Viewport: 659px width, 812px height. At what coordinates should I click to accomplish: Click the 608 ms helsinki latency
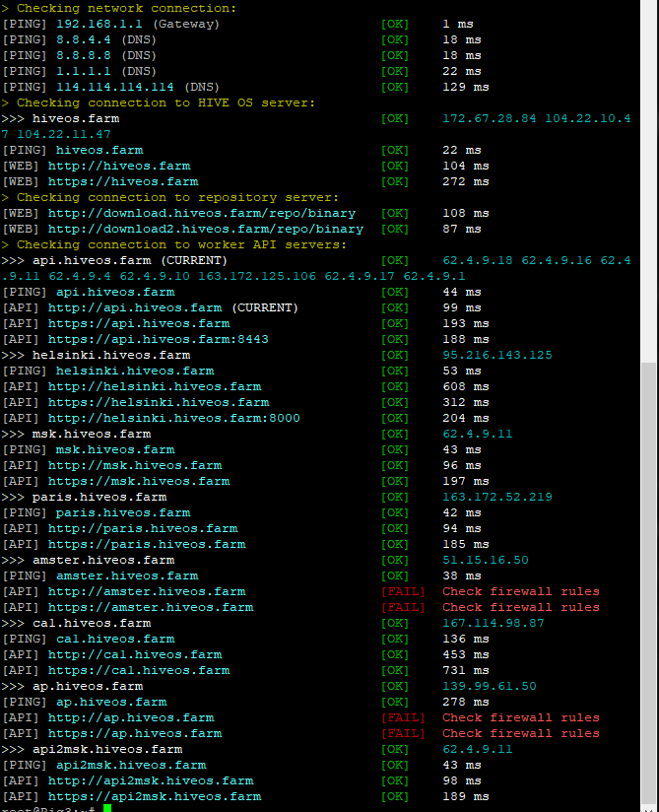pos(466,387)
